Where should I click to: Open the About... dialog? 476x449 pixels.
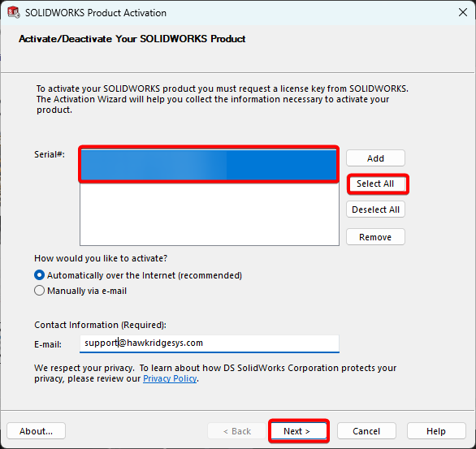[x=36, y=431]
